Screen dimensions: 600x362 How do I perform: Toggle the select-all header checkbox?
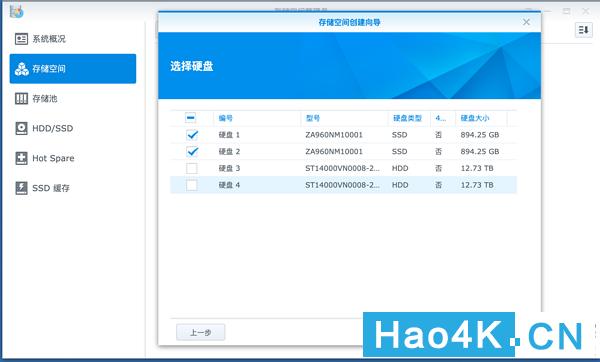pyautogui.click(x=191, y=117)
